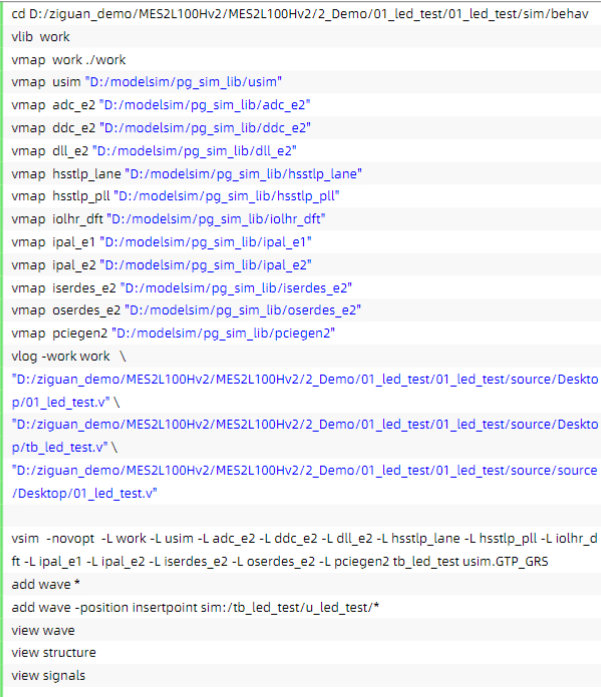The height and width of the screenshot is (697, 601).
Task: Click the vmap hsstlp_pll line
Action: (x=176, y=196)
